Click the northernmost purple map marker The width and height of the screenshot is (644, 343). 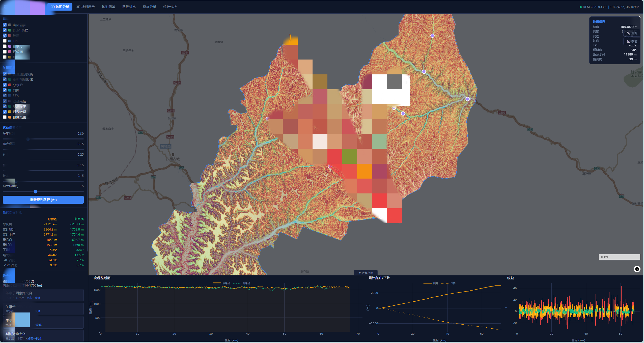coord(432,36)
